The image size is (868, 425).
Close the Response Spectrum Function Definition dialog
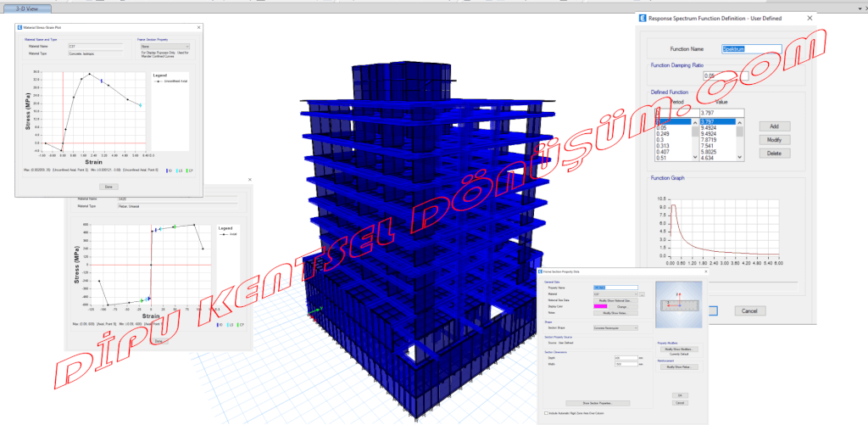[810, 18]
